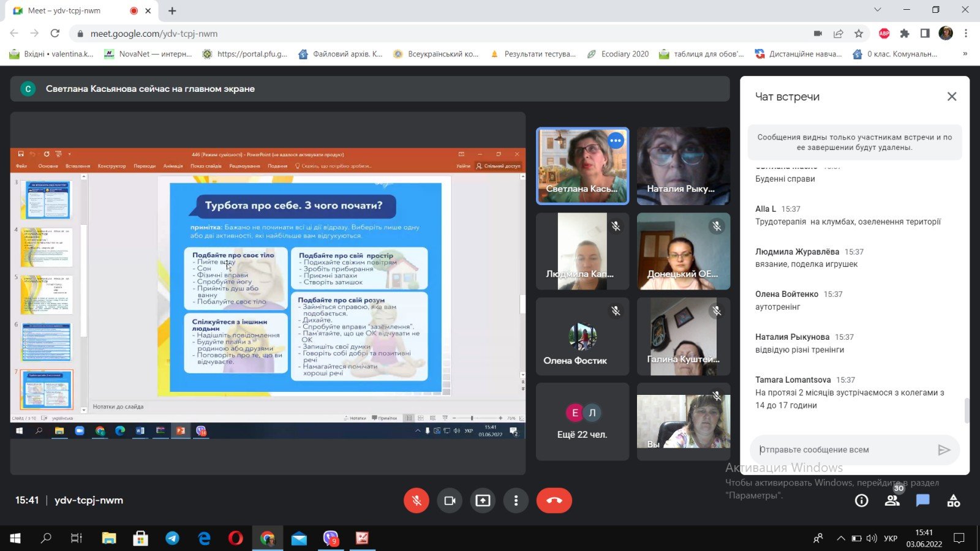
Task: Open Chrome three-dot menu
Action: [x=966, y=34]
